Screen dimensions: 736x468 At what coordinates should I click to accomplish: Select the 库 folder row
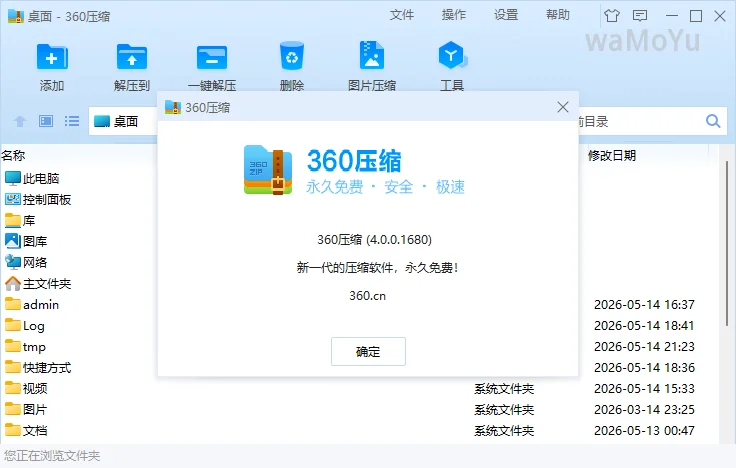coord(20,221)
